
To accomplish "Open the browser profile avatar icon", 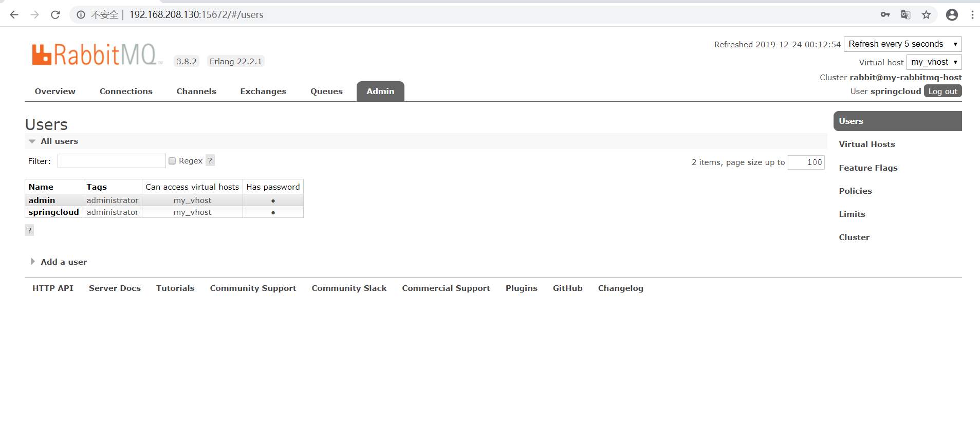I will coord(952,15).
